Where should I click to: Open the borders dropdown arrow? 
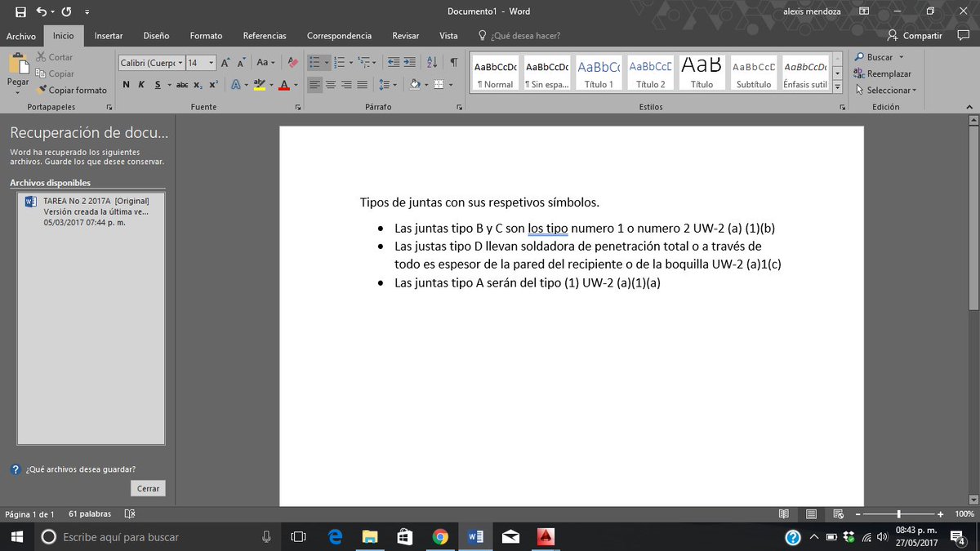click(x=449, y=85)
